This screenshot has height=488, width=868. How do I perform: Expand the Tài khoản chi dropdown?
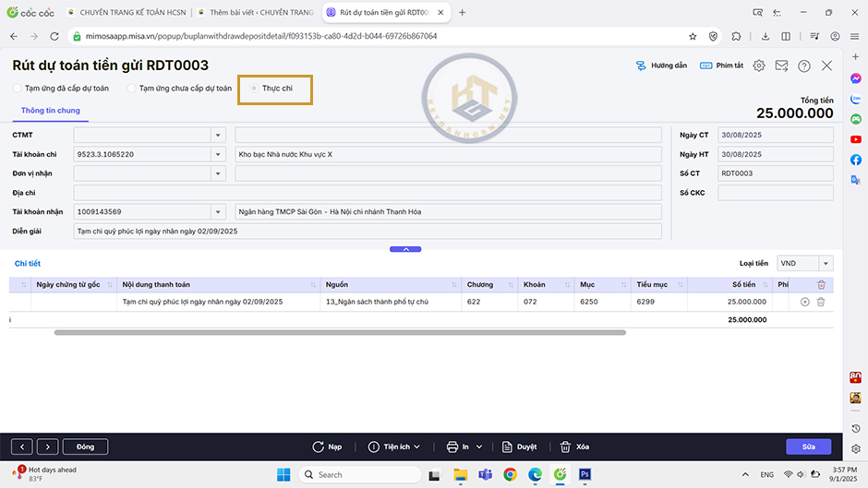point(218,154)
